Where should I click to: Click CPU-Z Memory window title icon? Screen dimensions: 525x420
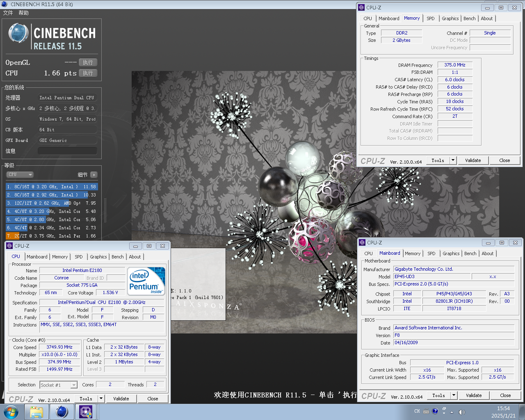pyautogui.click(x=361, y=7)
